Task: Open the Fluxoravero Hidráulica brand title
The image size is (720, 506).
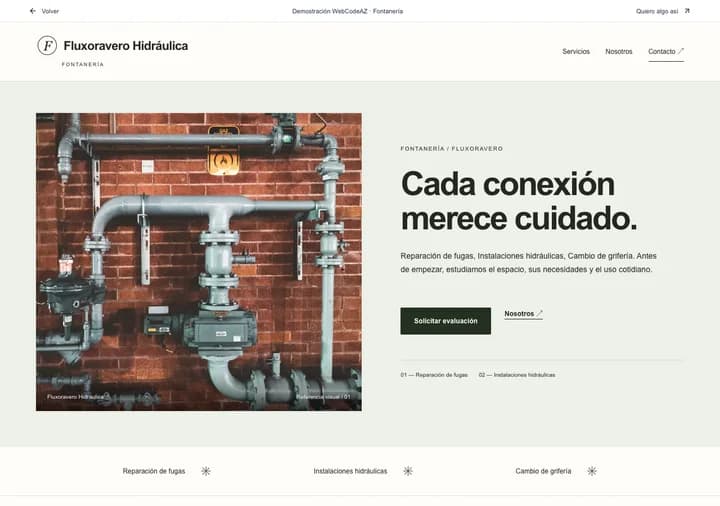Action: (125, 46)
